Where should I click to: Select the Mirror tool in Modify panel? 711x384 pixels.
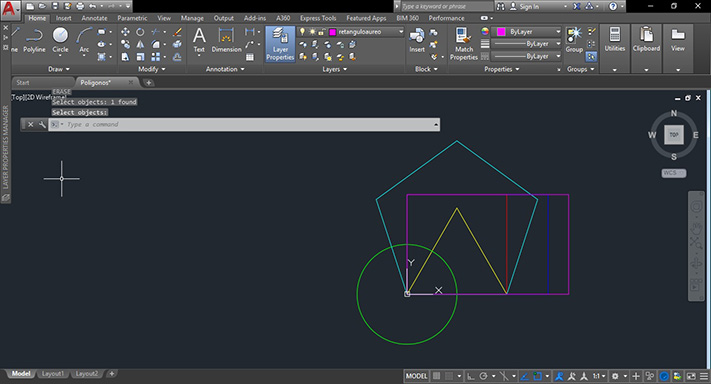(x=140, y=44)
